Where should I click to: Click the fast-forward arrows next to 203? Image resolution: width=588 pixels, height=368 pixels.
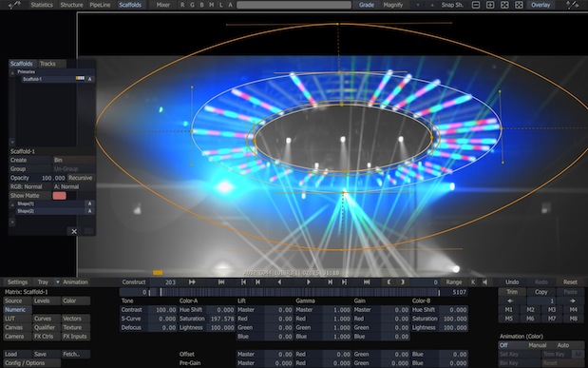[192, 282]
